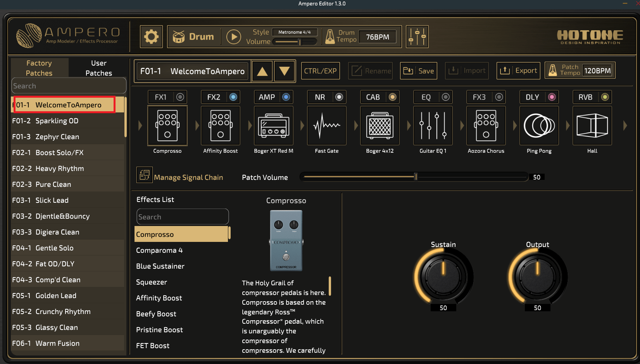Save the current patch
This screenshot has height=364, width=640.
pos(419,71)
